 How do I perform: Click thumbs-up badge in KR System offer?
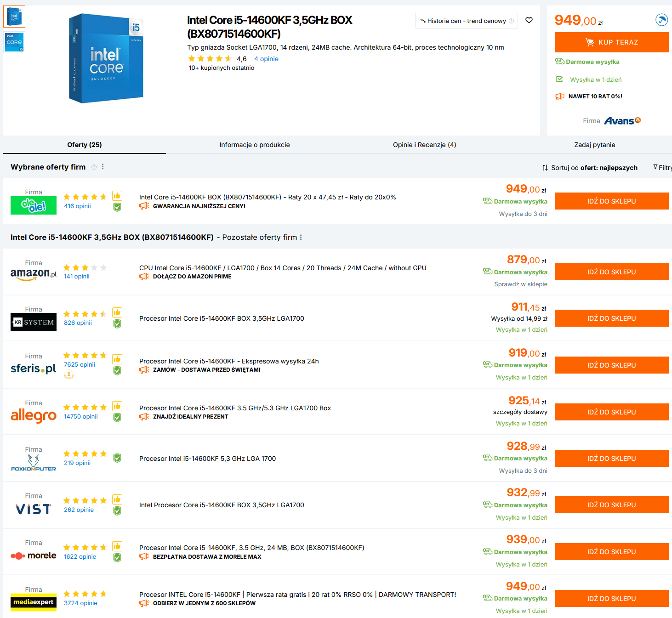117,312
